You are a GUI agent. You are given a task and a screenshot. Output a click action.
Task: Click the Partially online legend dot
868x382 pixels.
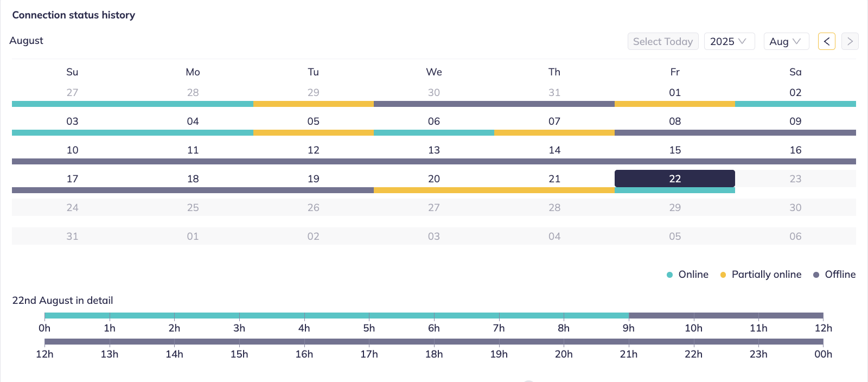pos(723,275)
